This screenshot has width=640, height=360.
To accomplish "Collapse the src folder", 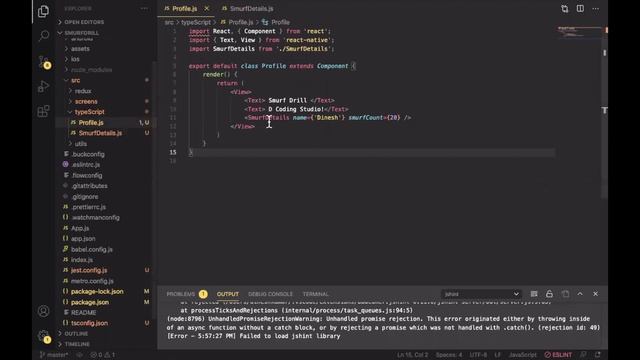I will click(x=76, y=80).
